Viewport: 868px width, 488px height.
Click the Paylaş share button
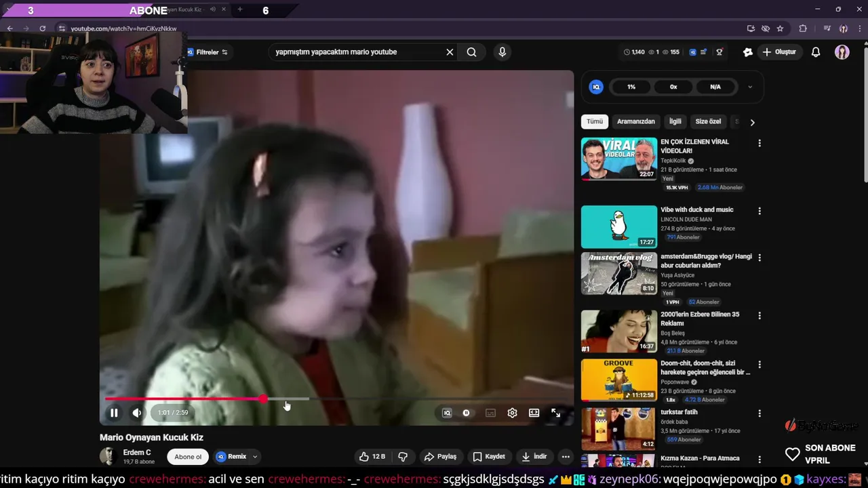tap(441, 457)
